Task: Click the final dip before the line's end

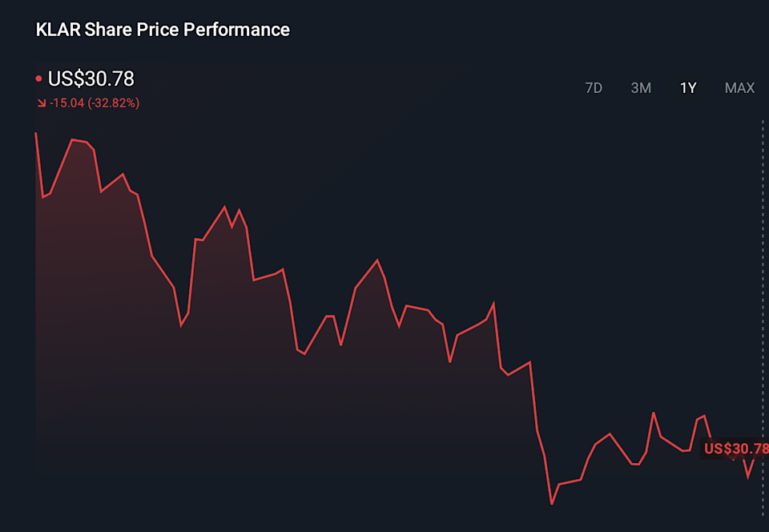Action: point(748,477)
